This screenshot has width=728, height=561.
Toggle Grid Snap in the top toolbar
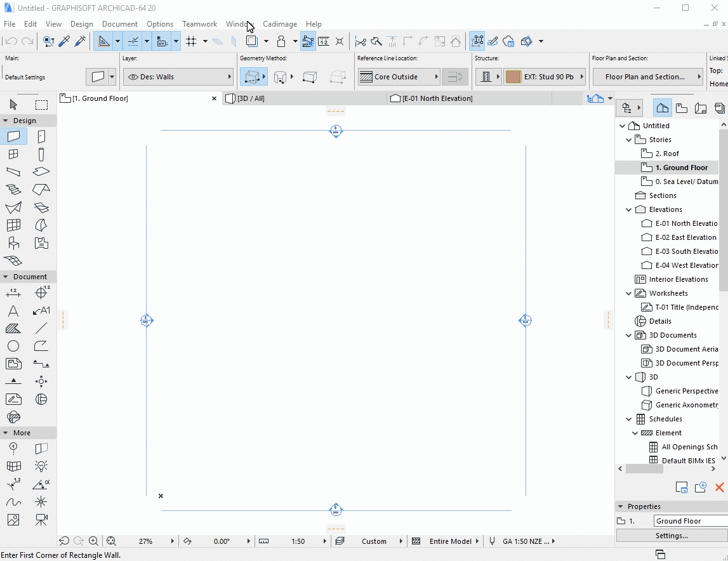point(192,41)
